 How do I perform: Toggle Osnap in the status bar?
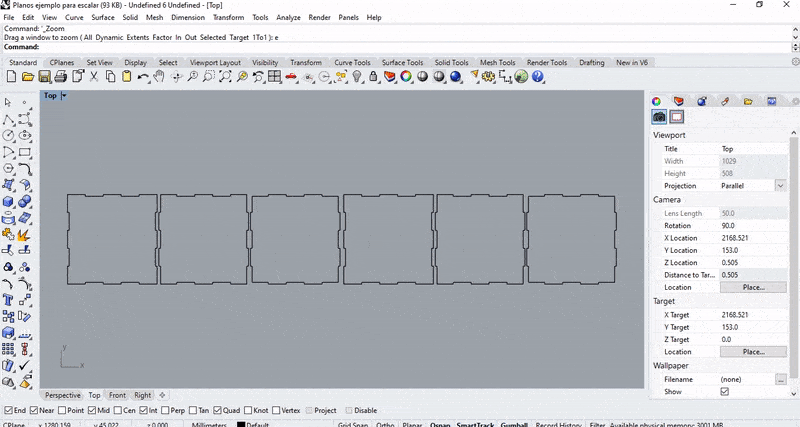coord(440,424)
